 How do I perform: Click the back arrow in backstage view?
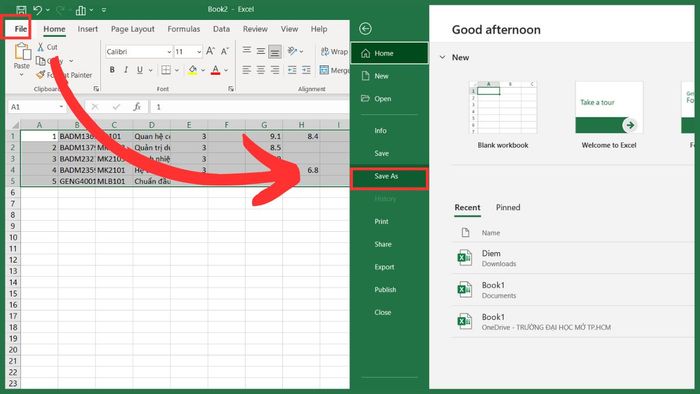[x=365, y=29]
